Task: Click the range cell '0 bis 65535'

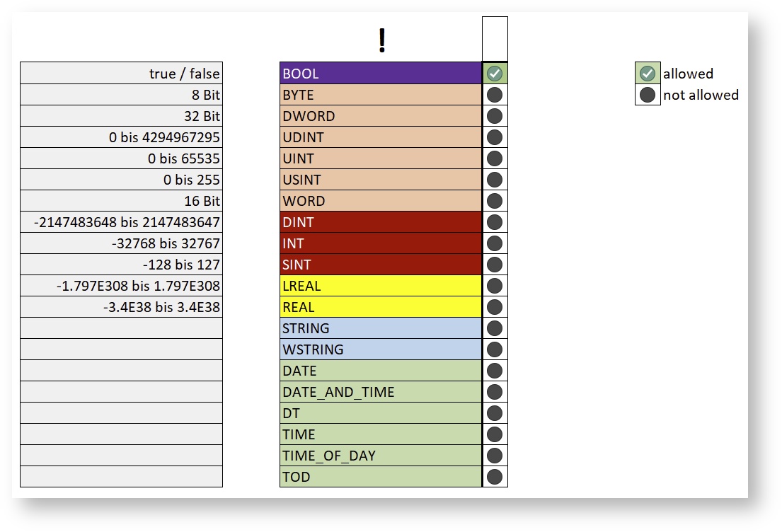Action: coord(122,158)
